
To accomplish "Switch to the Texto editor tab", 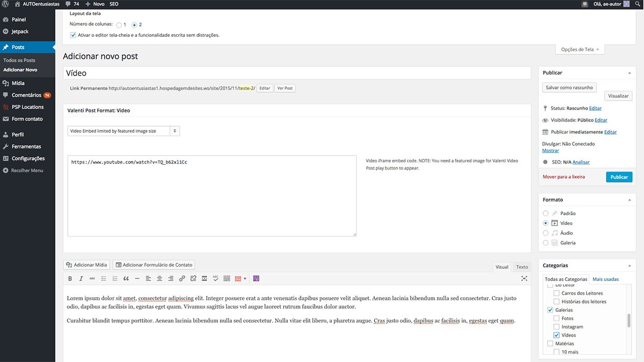I will [x=522, y=267].
